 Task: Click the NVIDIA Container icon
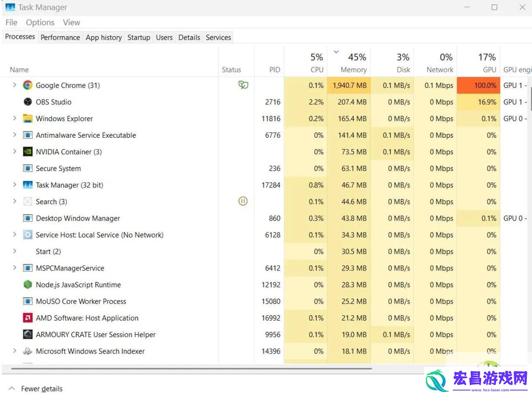28,152
